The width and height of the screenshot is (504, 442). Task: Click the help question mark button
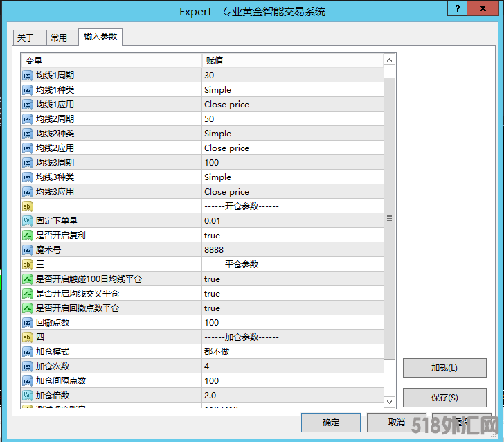(x=458, y=8)
